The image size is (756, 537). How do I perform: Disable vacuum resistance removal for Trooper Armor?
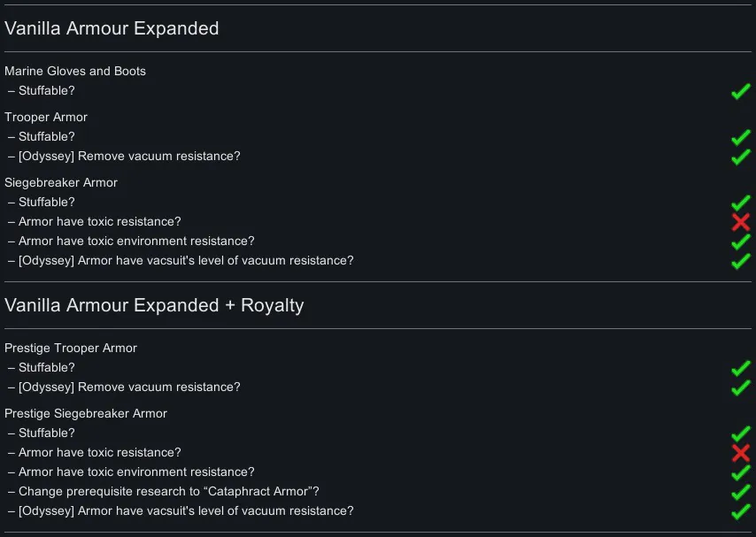[x=740, y=157]
